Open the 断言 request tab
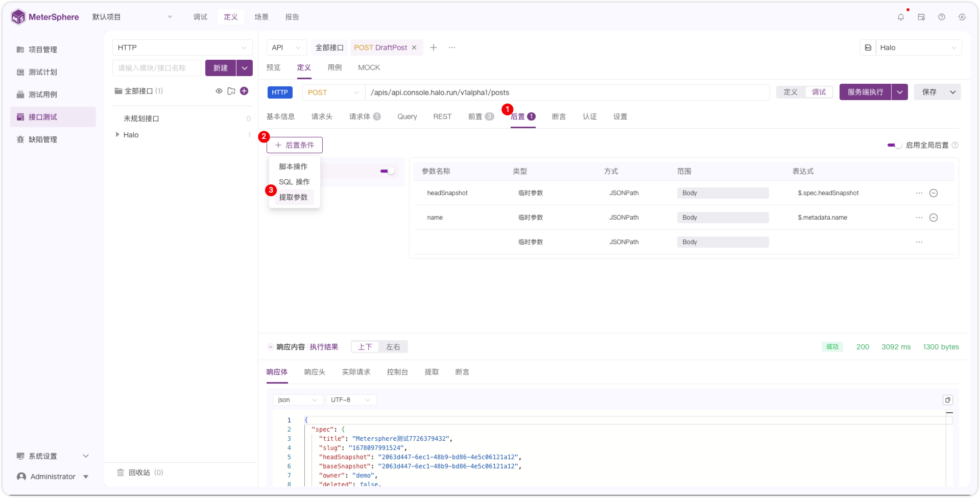980x498 pixels. (x=559, y=116)
